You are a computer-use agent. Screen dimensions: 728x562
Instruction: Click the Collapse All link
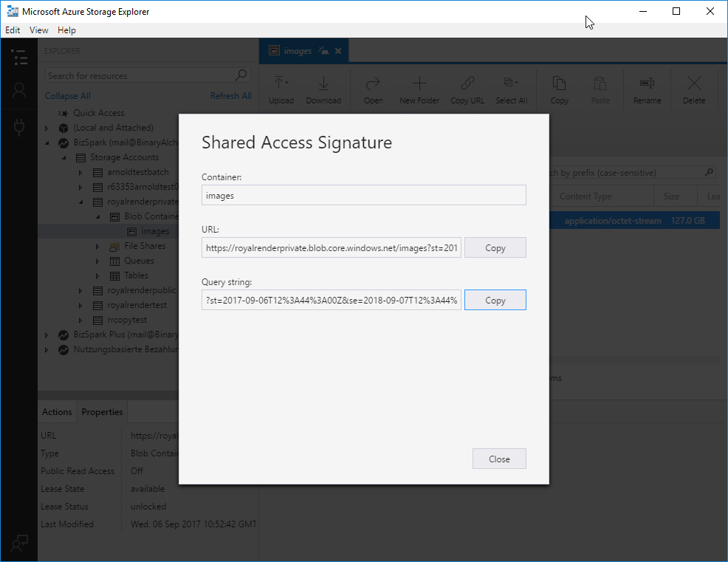68,96
